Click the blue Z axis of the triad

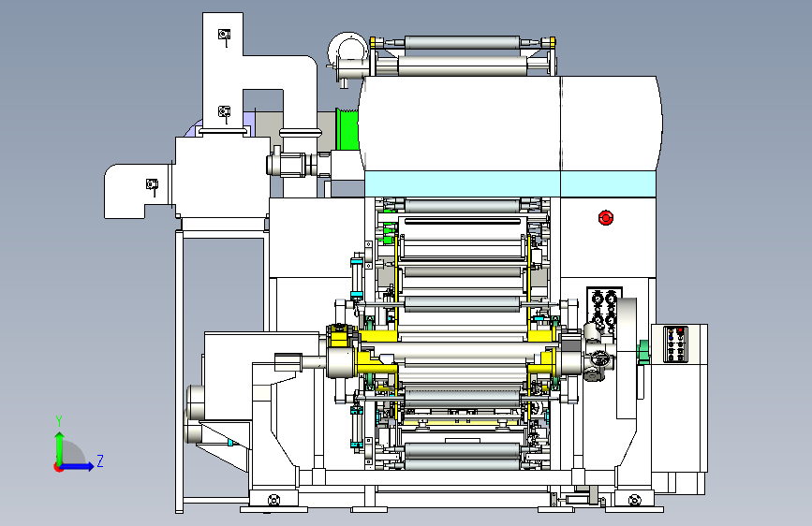pyautogui.click(x=78, y=466)
